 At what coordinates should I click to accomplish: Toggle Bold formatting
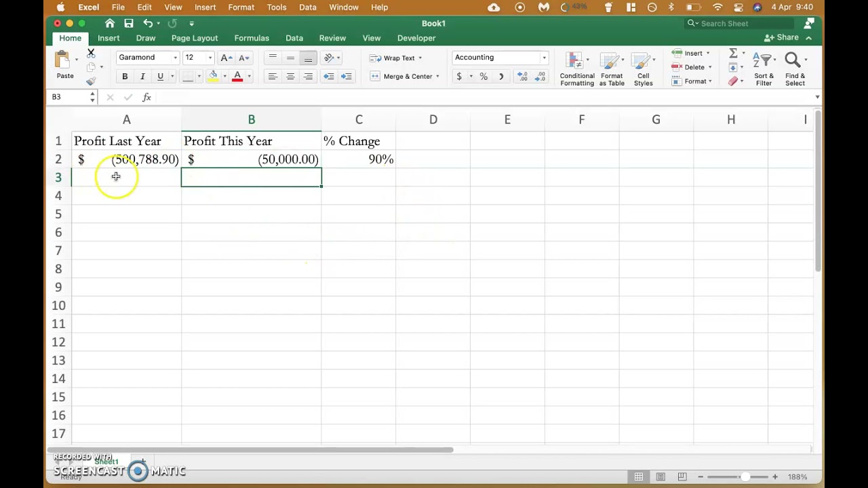pyautogui.click(x=125, y=77)
